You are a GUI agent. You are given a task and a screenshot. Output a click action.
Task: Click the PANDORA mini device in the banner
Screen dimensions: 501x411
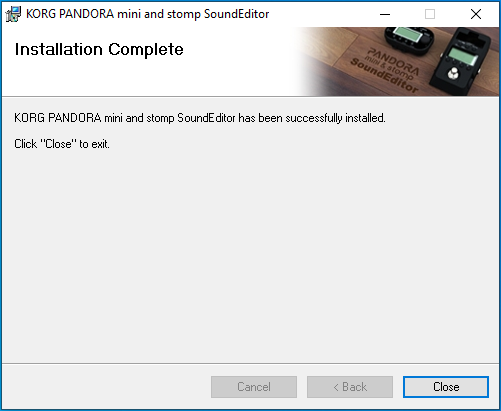pyautogui.click(x=410, y=40)
